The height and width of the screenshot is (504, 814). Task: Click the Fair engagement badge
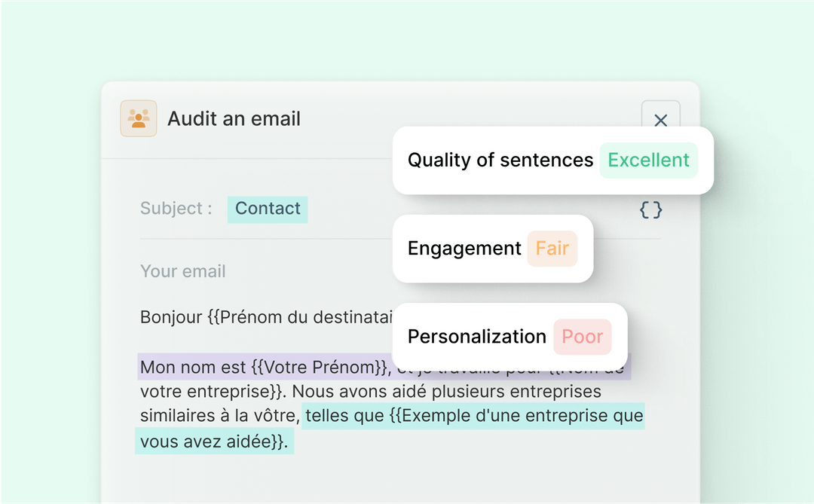[x=552, y=249]
